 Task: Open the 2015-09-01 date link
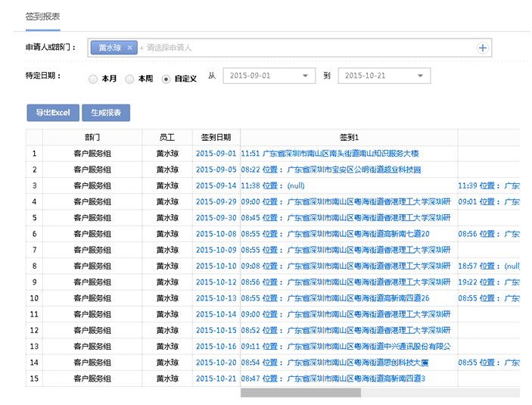click(216, 154)
